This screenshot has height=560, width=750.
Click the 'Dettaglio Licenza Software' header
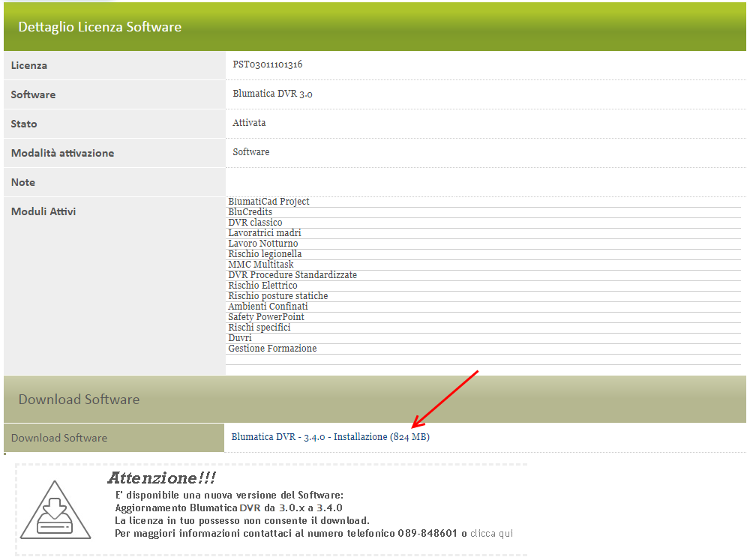(x=100, y=27)
